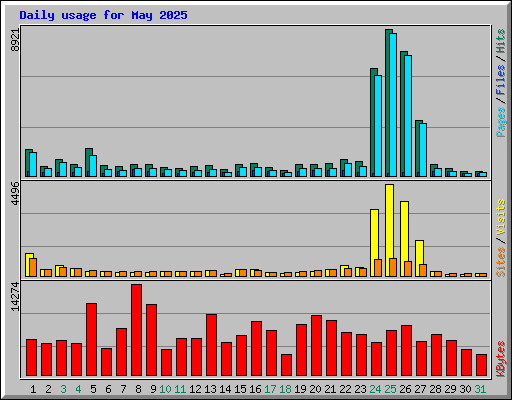Click green day label 17
Viewport: 512px width, 400px height.
[270, 389]
